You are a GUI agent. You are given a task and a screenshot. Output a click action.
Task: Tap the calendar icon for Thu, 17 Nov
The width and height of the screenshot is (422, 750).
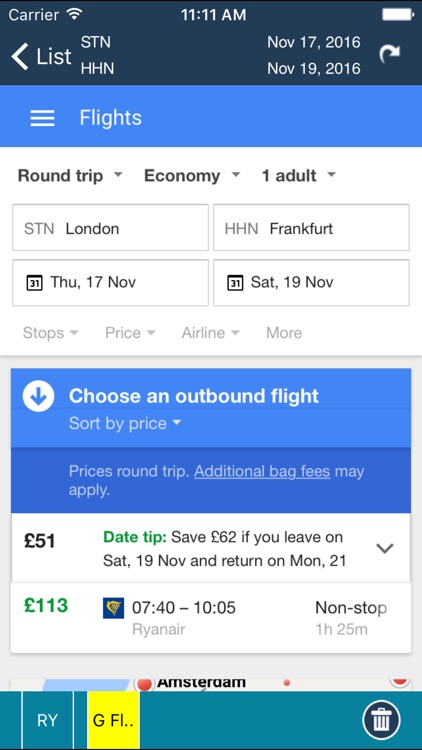pos(34,283)
